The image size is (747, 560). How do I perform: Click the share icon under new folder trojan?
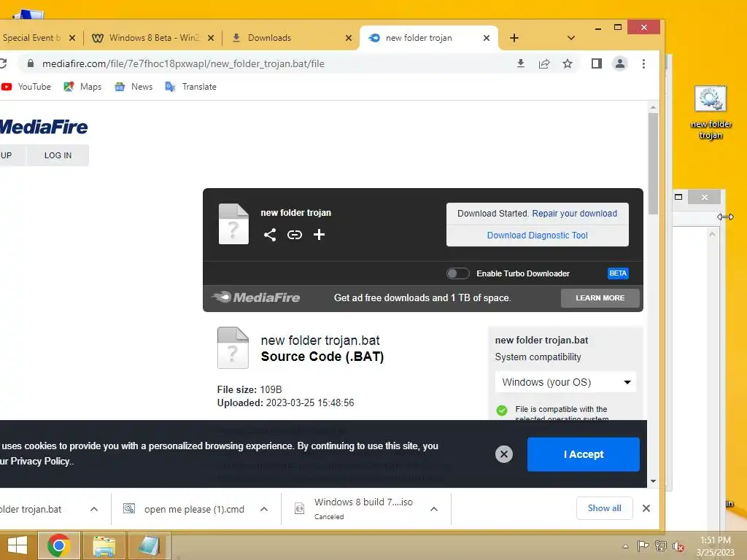tap(270, 235)
